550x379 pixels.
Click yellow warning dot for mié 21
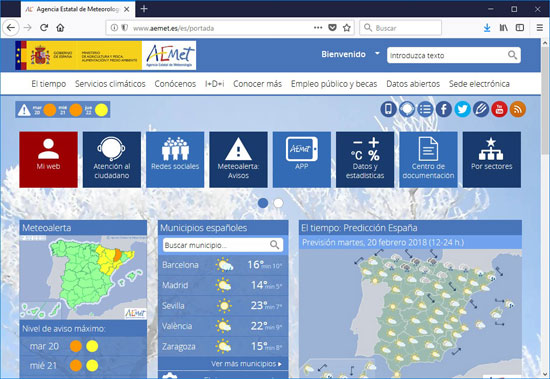(92, 365)
